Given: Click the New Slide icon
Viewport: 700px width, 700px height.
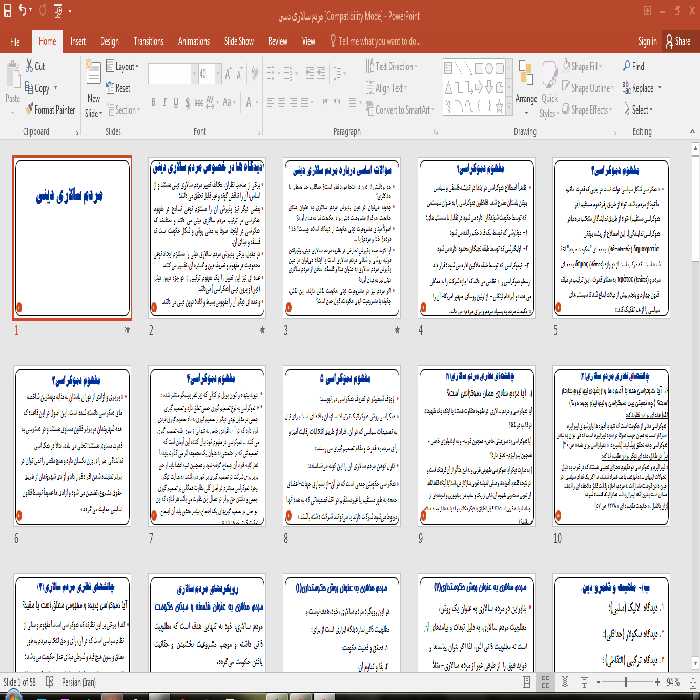Looking at the screenshot, I should point(93,73).
